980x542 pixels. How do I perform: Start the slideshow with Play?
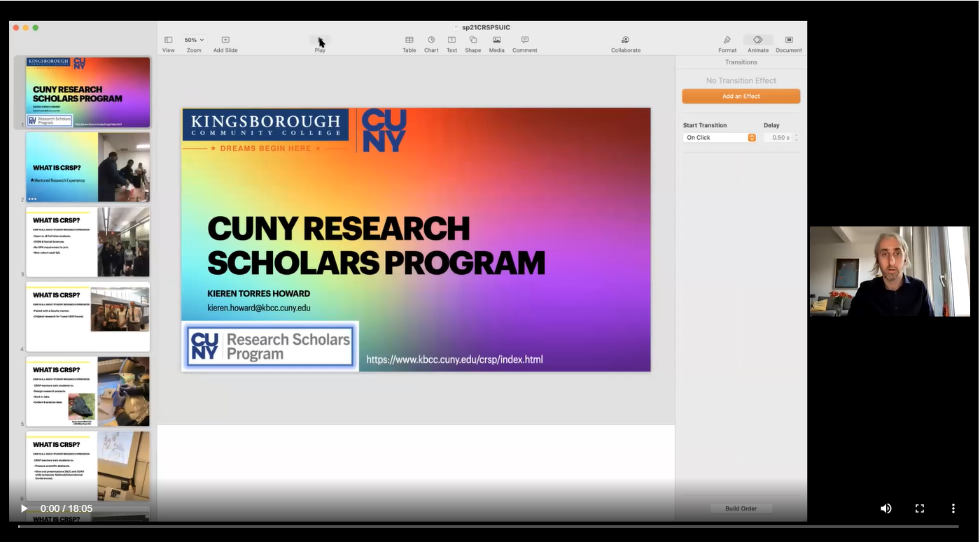tap(320, 44)
